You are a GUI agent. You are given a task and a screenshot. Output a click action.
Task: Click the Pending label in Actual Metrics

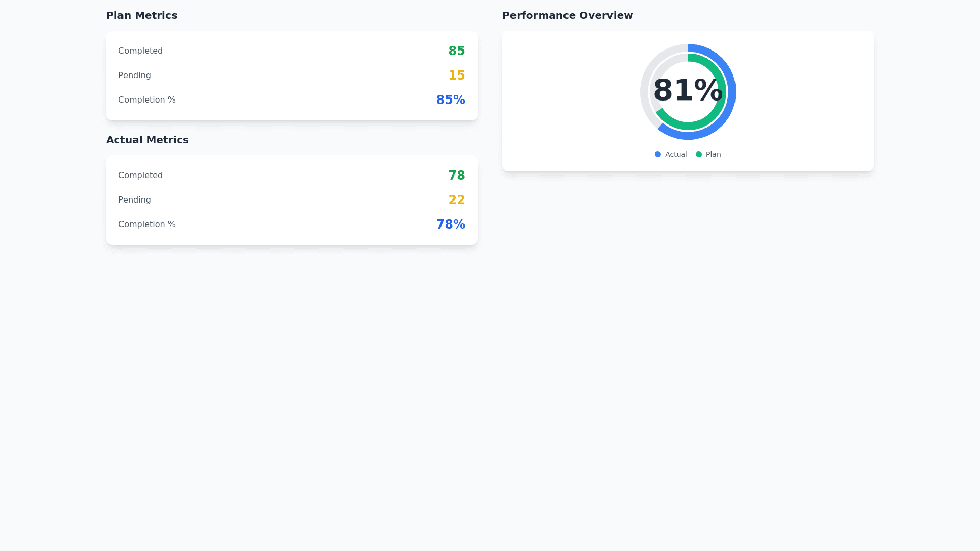[x=134, y=200]
